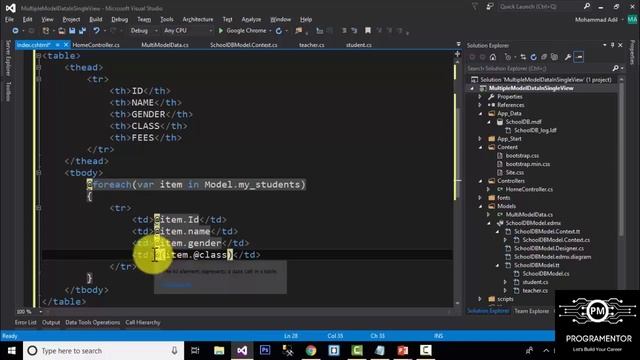Click Properties wrench icon in Solution Explorer toolbar
Viewport: 640px width, 360px height.
pyautogui.click(x=568, y=57)
